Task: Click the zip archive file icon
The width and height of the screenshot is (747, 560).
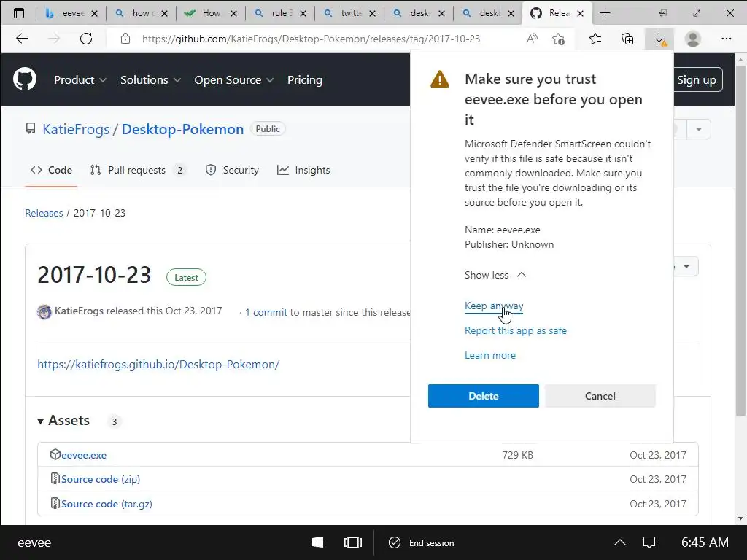Action: point(55,478)
